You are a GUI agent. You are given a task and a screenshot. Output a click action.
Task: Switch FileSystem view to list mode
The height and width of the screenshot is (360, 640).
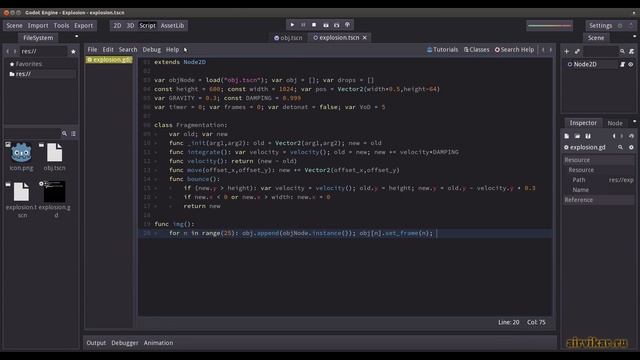coord(73,133)
